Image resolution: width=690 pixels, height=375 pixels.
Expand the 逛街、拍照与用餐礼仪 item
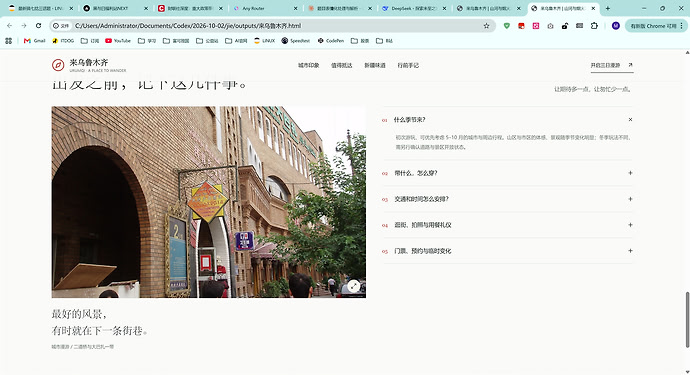coord(507,225)
